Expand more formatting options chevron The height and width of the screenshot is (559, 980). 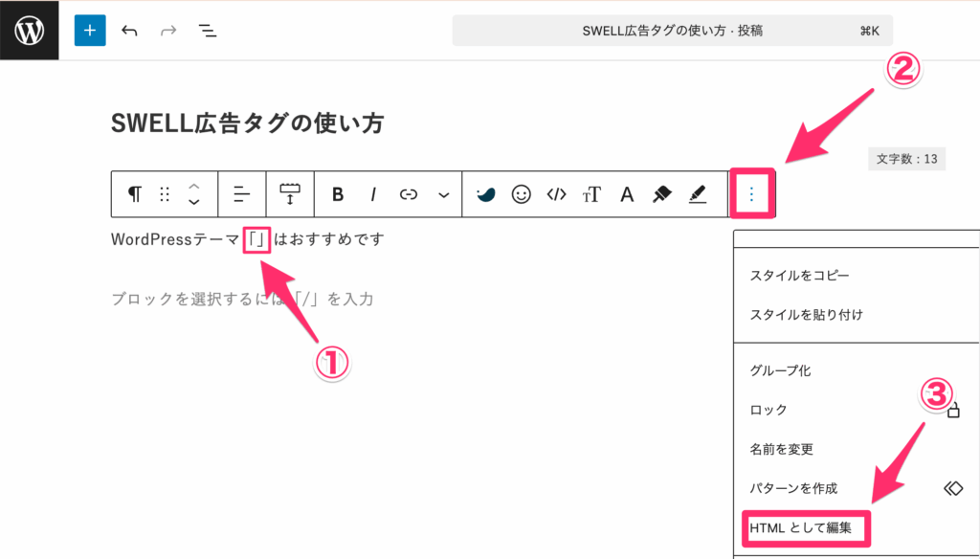(x=443, y=194)
